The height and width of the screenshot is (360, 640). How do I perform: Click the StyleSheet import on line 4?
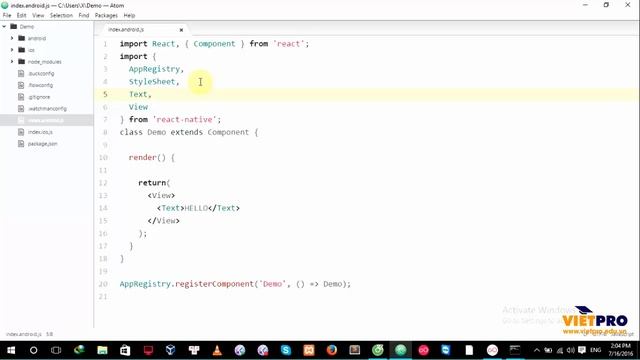click(x=152, y=82)
